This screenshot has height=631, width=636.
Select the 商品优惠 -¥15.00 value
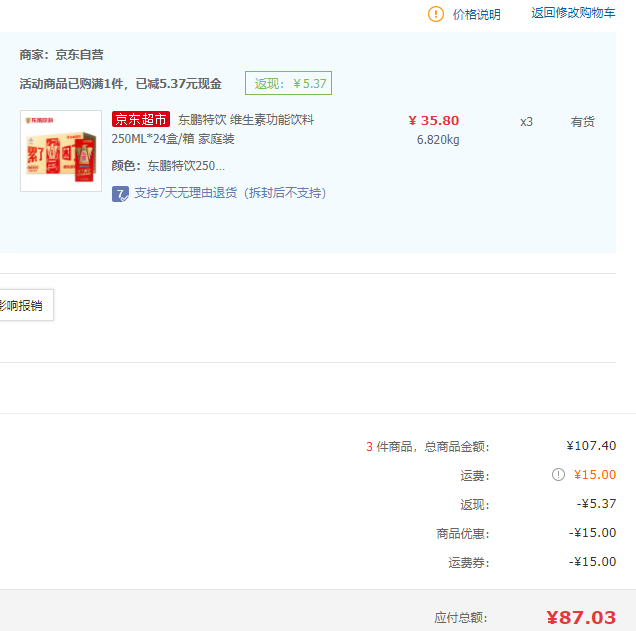pyautogui.click(x=592, y=532)
